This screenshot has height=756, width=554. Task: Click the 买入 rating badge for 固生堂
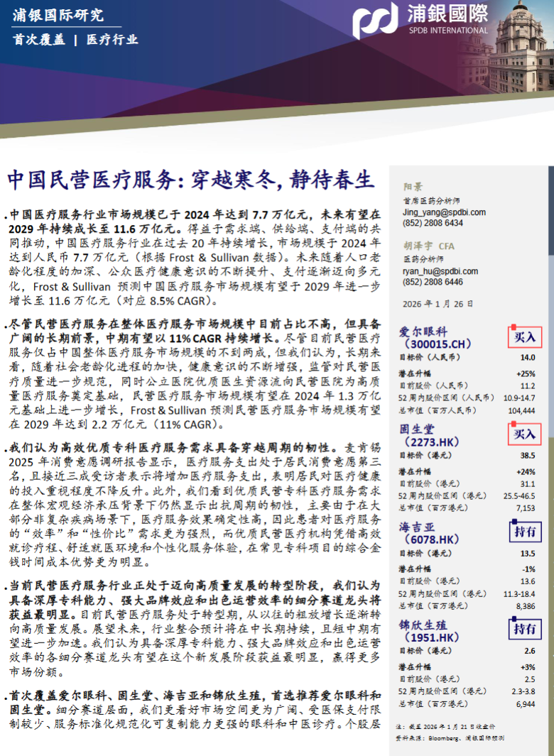524,434
